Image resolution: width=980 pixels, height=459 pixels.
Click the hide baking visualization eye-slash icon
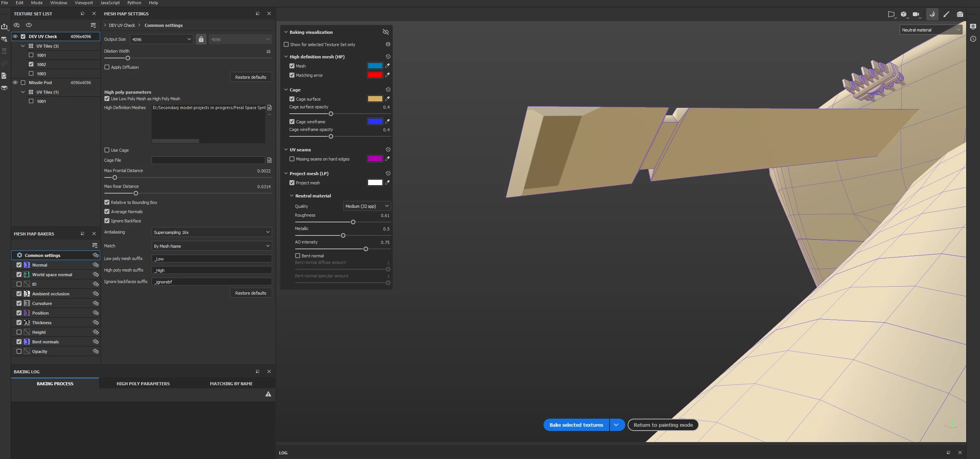[x=386, y=32]
